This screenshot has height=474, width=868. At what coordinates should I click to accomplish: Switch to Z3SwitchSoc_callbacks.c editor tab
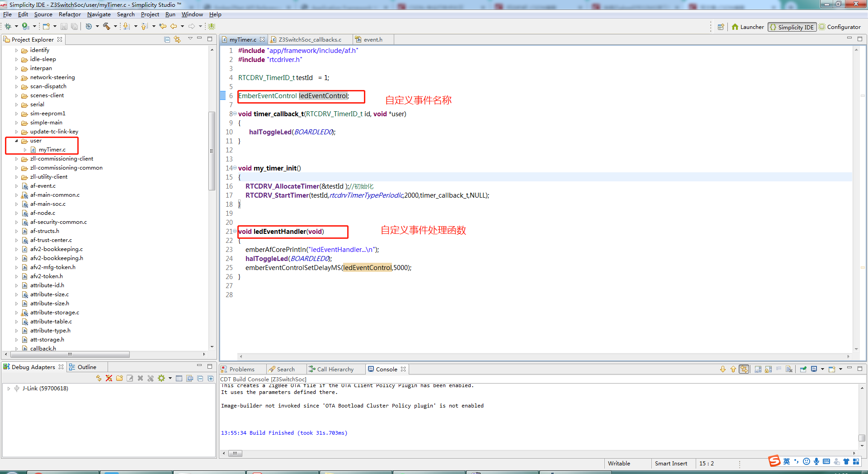point(310,40)
